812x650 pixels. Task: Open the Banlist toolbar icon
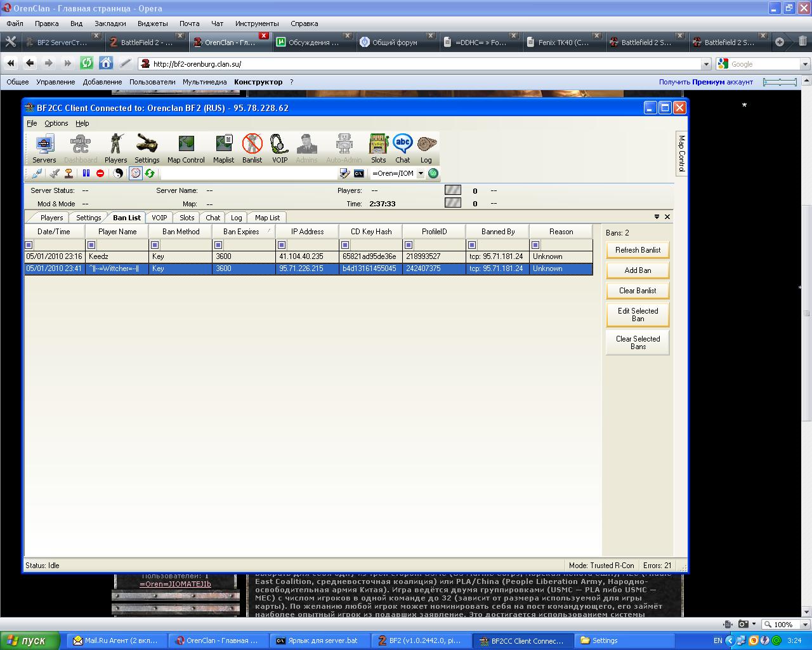tap(252, 149)
